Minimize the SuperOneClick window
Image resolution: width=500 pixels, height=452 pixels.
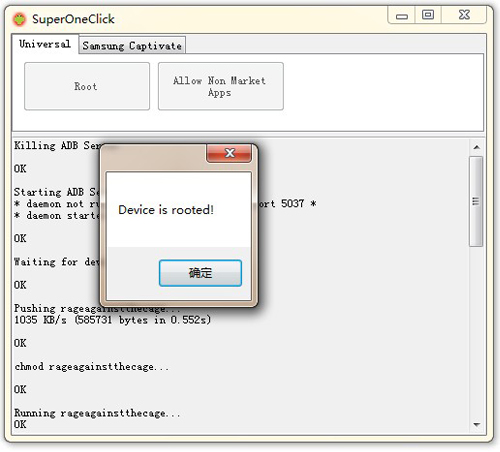[402, 16]
